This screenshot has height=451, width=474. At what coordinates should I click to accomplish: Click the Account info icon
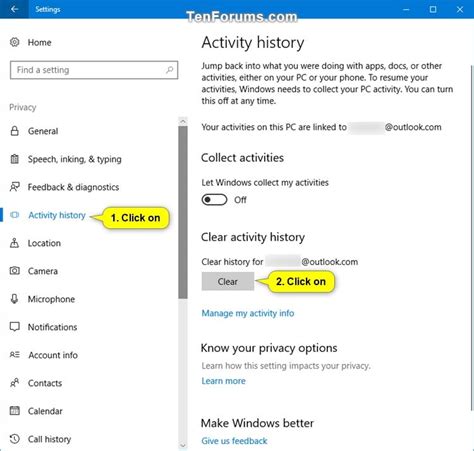tap(15, 354)
